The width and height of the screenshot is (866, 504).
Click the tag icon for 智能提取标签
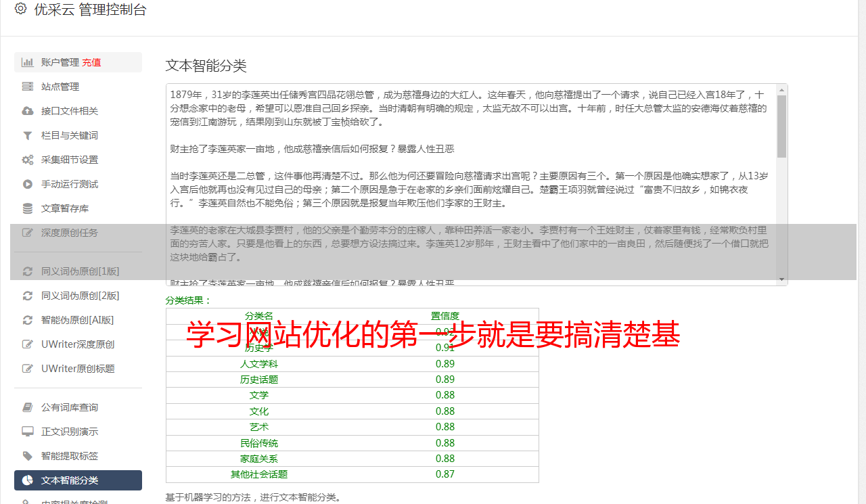28,456
